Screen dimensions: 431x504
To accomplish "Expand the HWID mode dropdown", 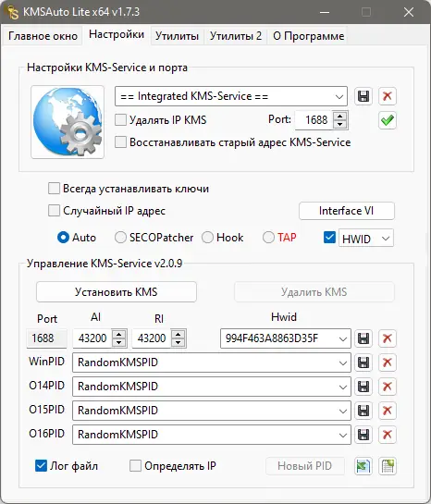I will point(366,238).
